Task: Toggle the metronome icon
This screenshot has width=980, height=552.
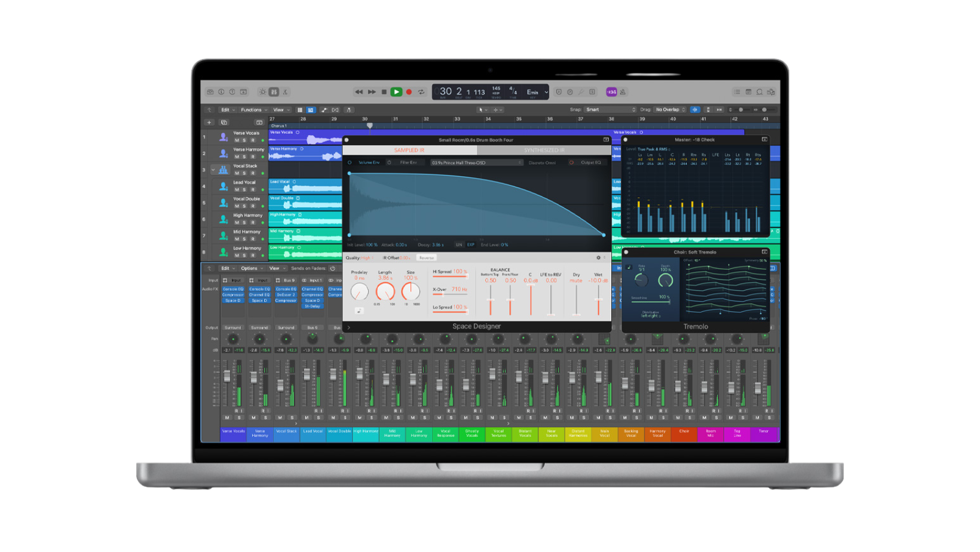Action: [x=623, y=92]
